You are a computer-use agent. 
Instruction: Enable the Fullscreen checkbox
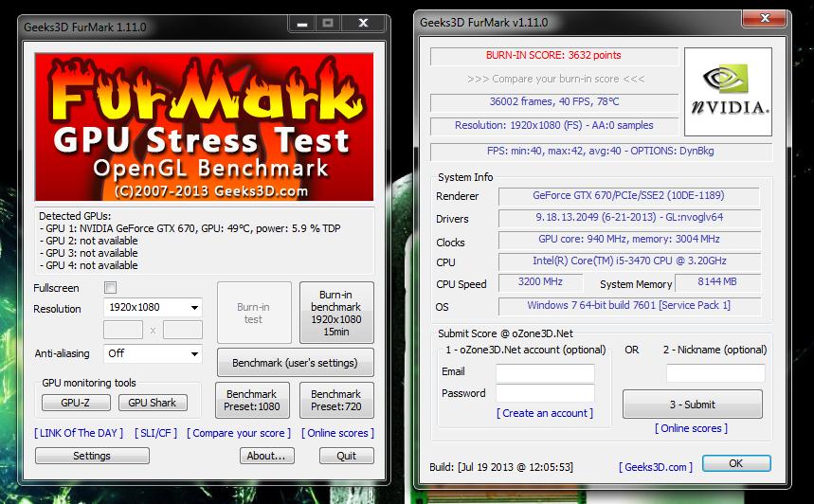(x=111, y=288)
